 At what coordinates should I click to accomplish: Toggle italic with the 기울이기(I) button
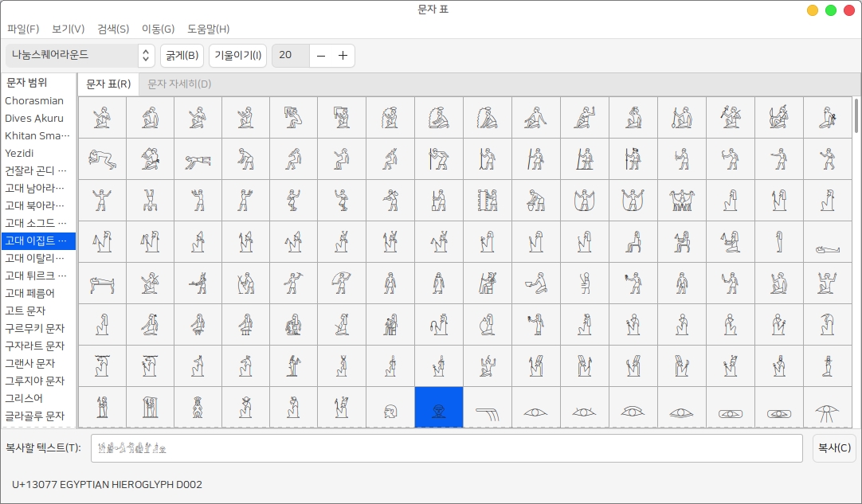237,55
